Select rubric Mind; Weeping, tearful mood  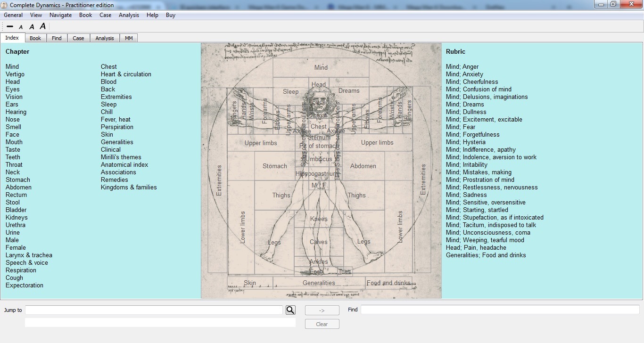click(485, 240)
